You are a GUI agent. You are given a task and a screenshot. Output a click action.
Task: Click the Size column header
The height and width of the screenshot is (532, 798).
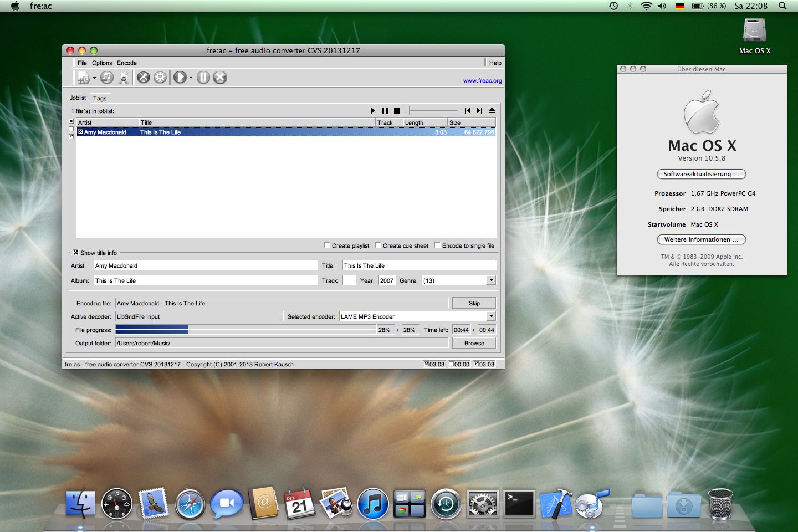(471, 122)
